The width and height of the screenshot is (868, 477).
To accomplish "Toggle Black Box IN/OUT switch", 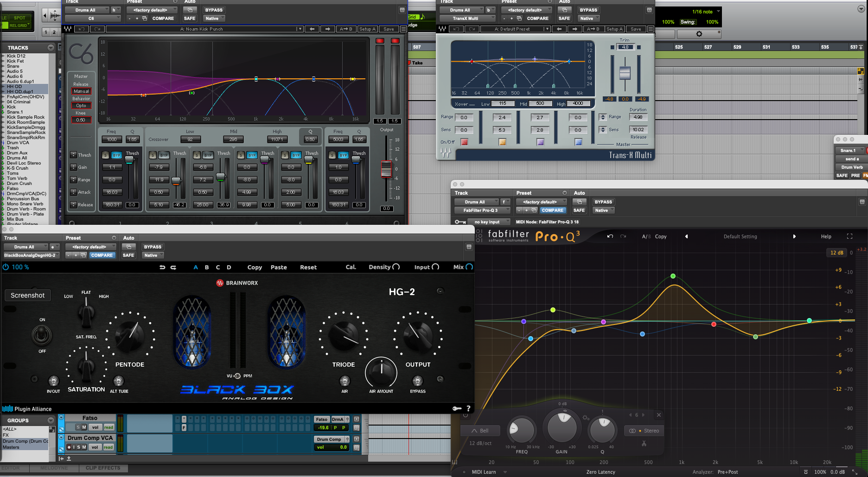I will 53,381.
